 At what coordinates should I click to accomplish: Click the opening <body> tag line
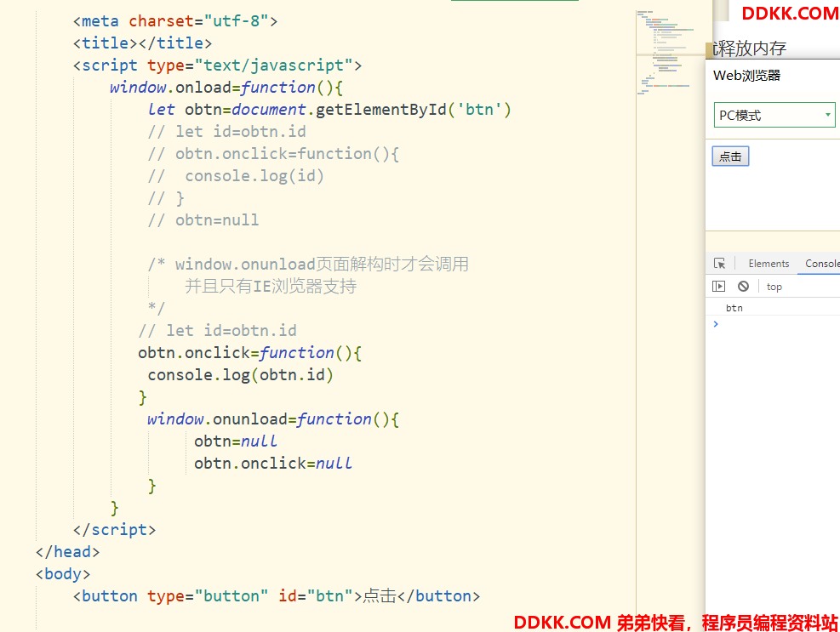point(63,574)
